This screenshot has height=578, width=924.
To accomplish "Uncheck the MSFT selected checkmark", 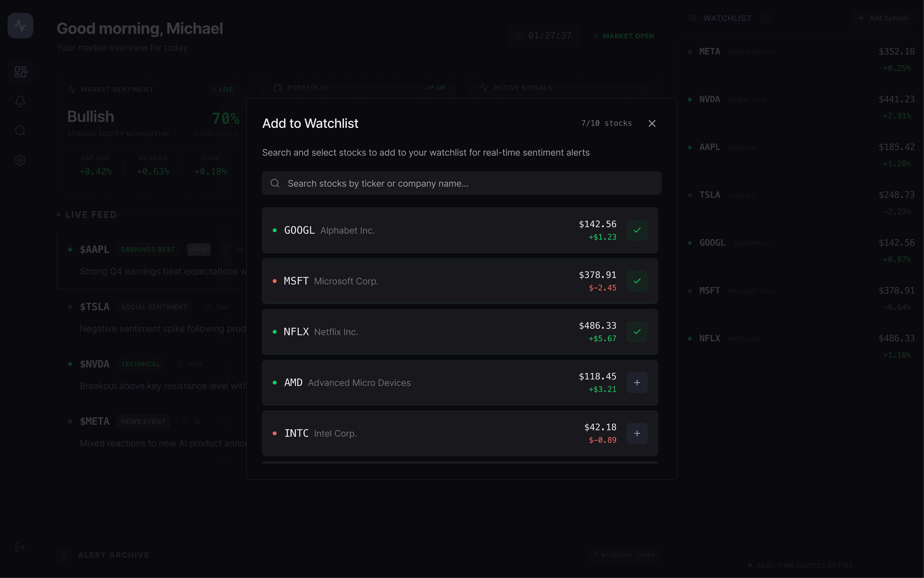I will [637, 281].
